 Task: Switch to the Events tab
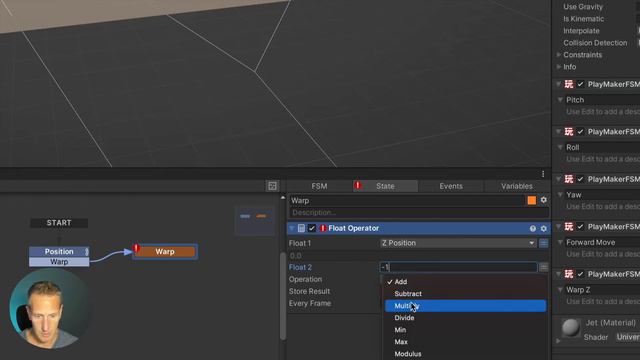451,186
